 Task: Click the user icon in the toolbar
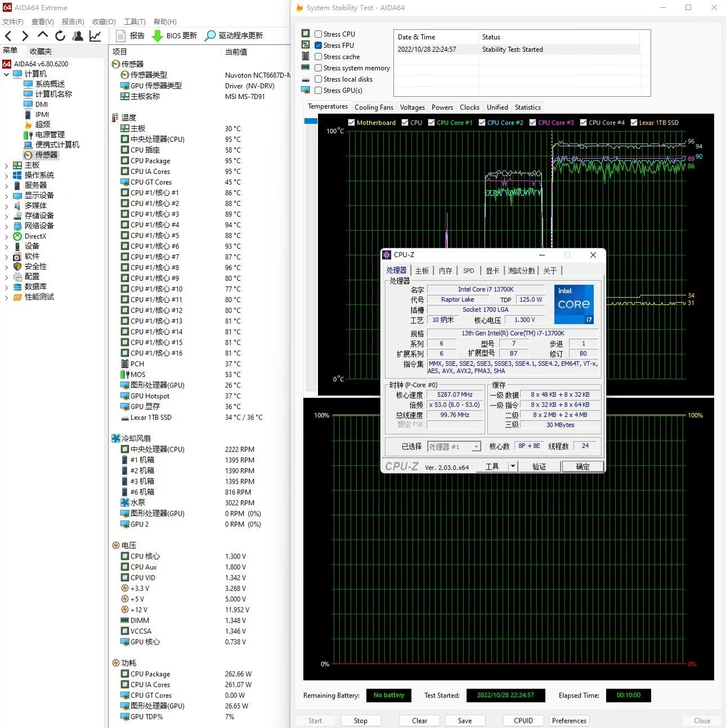[78, 36]
